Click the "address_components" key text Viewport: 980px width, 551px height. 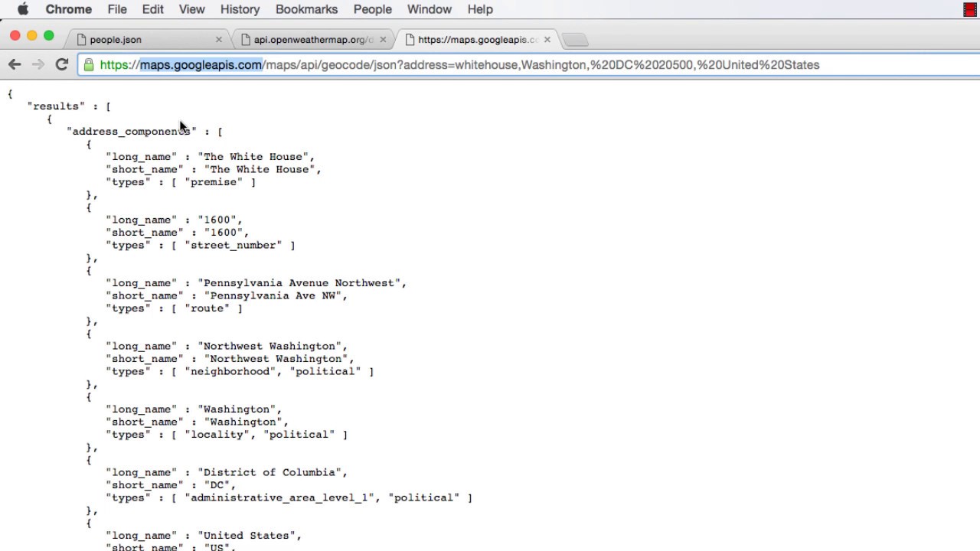[132, 132]
